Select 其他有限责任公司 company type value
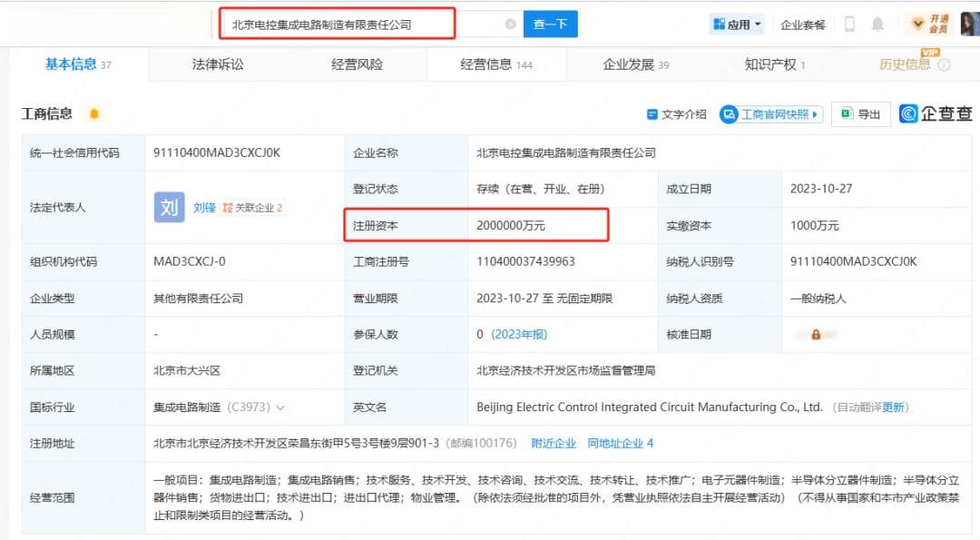980x540 pixels. pos(198,298)
